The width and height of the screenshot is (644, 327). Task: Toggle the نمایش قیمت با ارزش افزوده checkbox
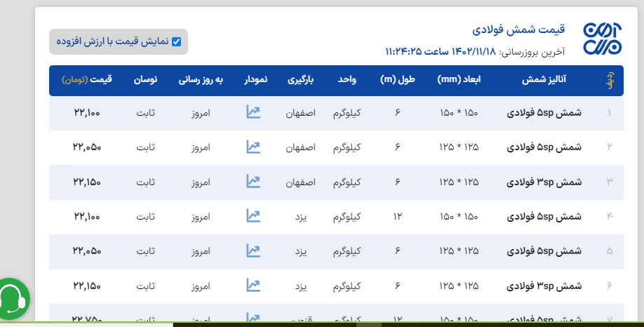coord(176,41)
